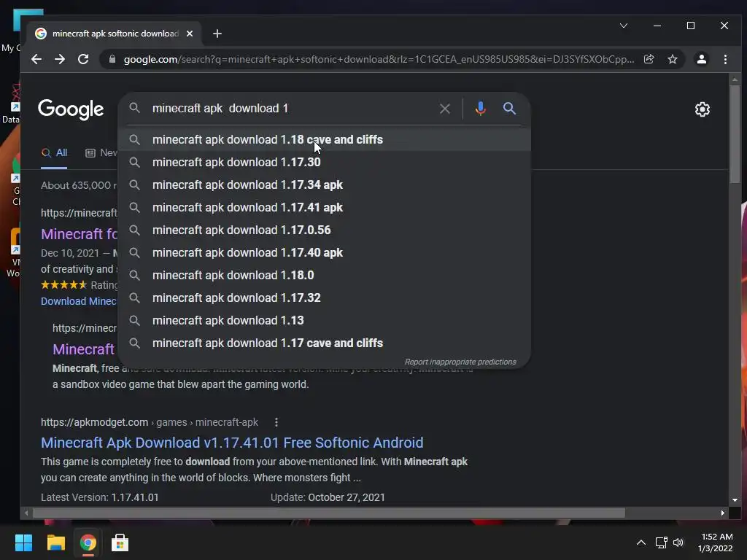
Task: Open site info via the lock icon
Action: coord(112,59)
